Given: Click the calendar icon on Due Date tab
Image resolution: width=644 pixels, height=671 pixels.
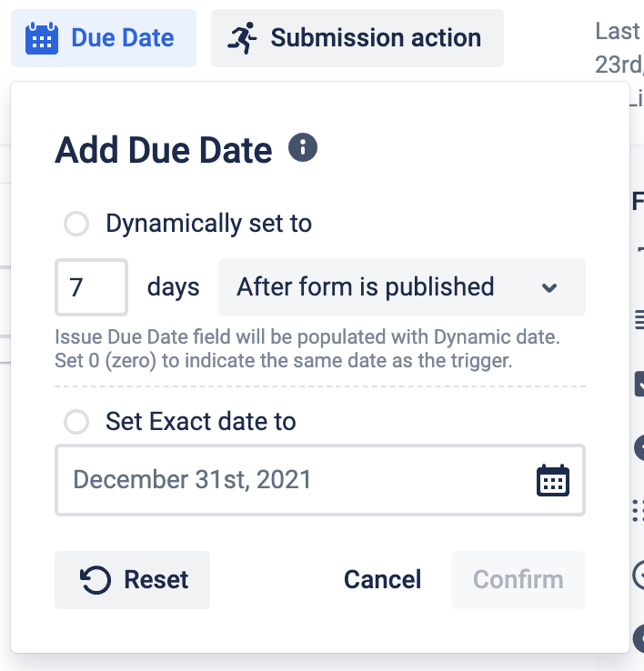Looking at the screenshot, I should (x=41, y=38).
